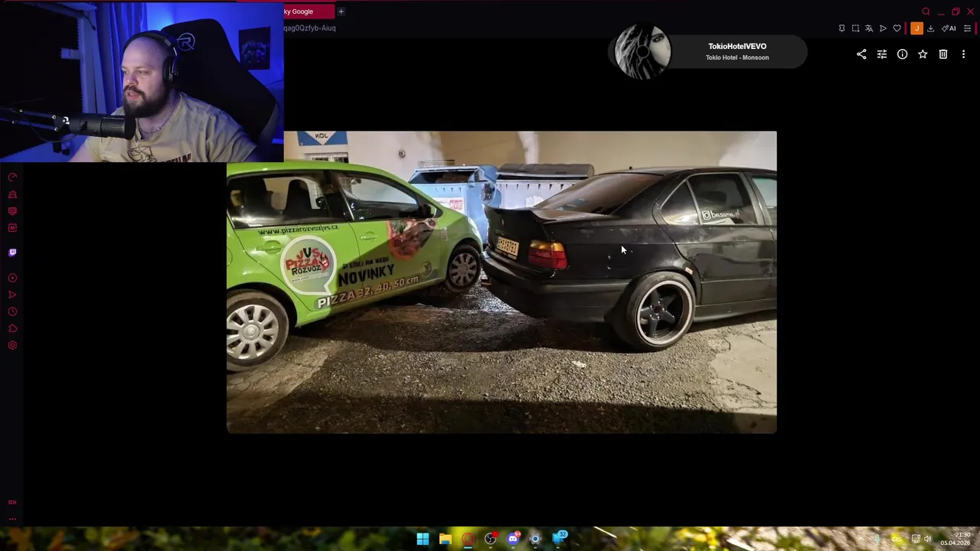Mark photo as favorite with star icon
980x551 pixels.
tap(923, 54)
